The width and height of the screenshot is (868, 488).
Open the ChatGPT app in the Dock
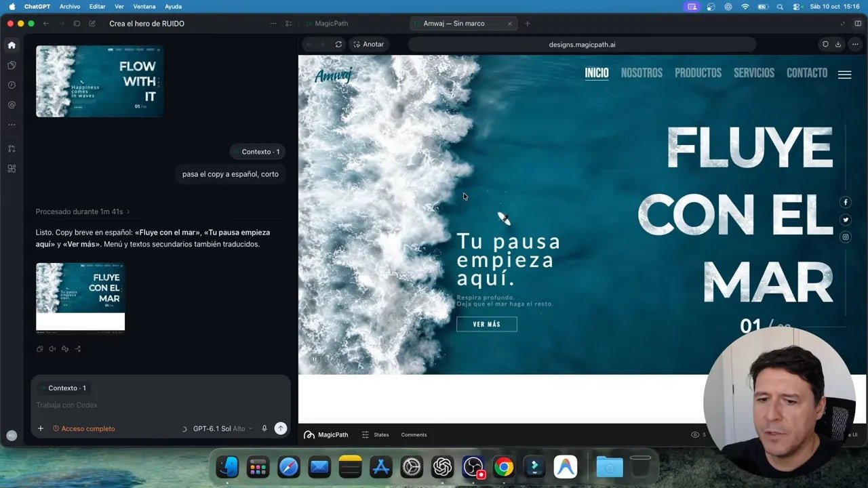coord(443,467)
